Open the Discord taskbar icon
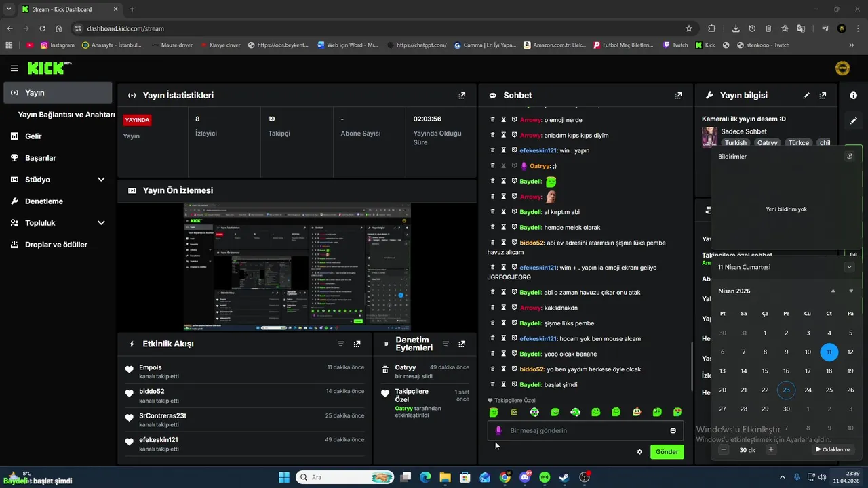This screenshot has height=488, width=868. (525, 477)
